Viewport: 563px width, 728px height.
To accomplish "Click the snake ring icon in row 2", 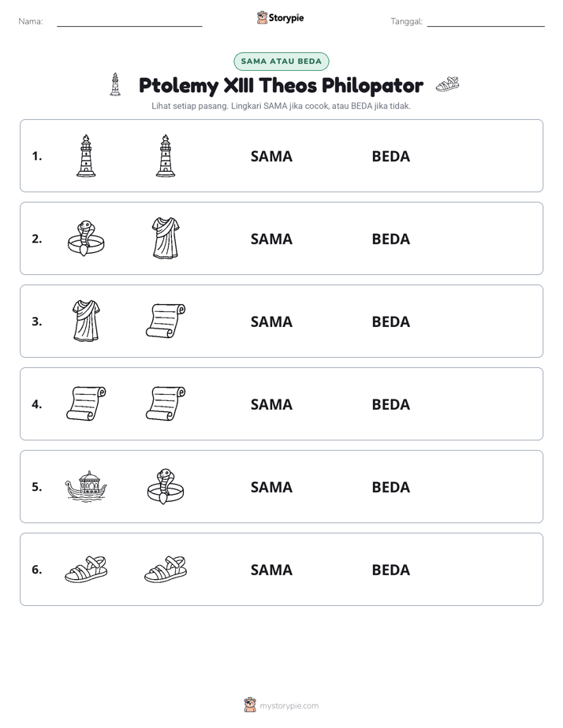I will tap(86, 239).
